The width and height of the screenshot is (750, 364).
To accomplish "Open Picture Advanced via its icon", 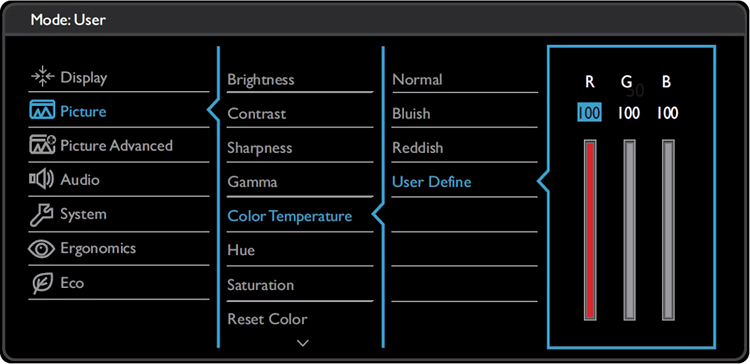I will click(x=43, y=145).
